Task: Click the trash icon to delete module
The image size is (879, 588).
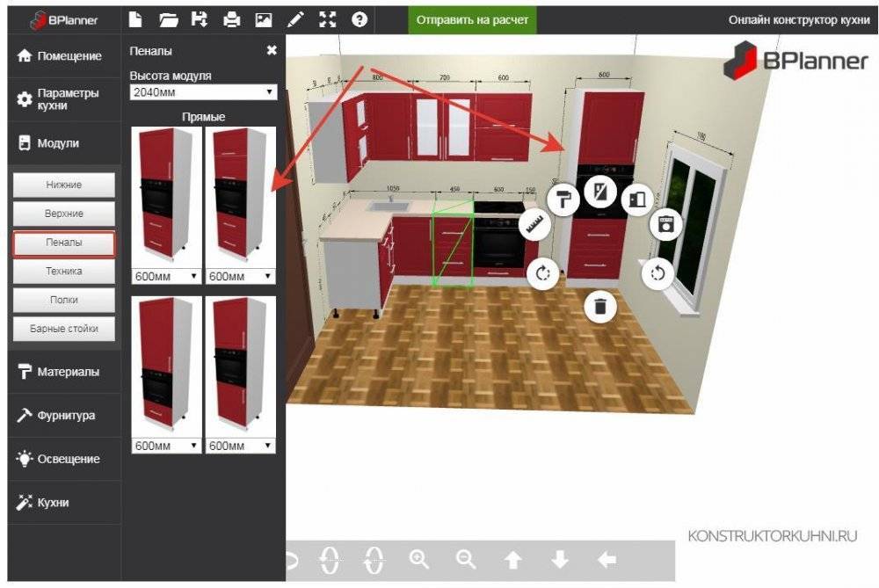Action: pos(599,307)
